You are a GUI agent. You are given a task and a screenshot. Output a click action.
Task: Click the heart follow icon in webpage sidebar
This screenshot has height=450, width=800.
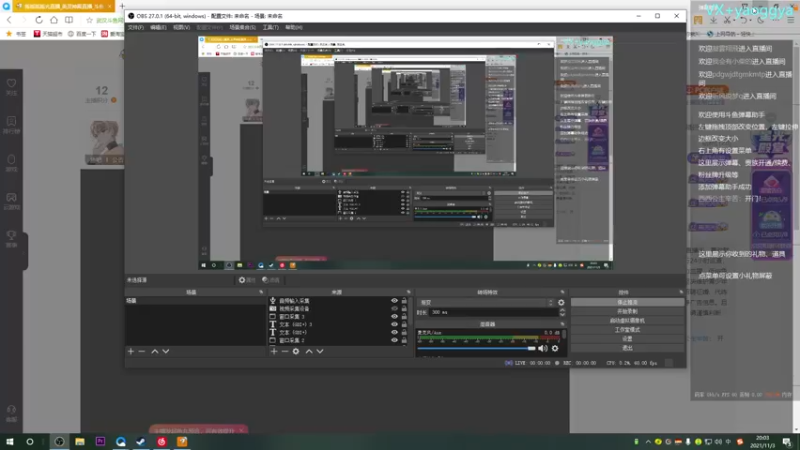pyautogui.click(x=11, y=83)
